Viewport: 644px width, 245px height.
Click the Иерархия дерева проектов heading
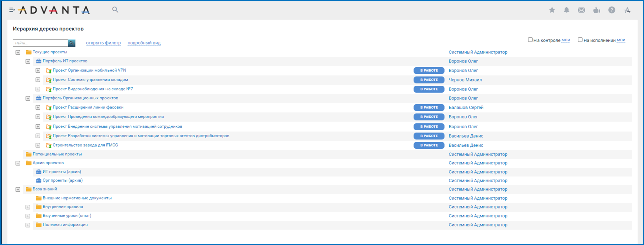point(48,29)
